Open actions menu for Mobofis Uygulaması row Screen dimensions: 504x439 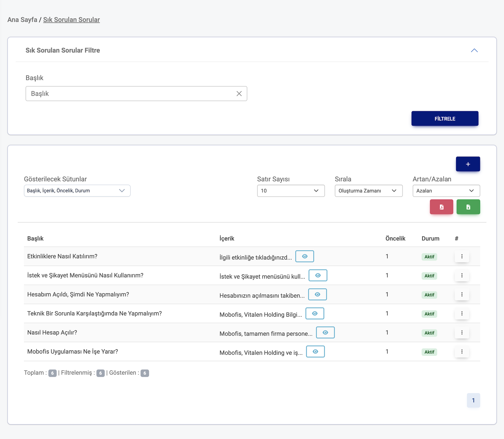[462, 351]
